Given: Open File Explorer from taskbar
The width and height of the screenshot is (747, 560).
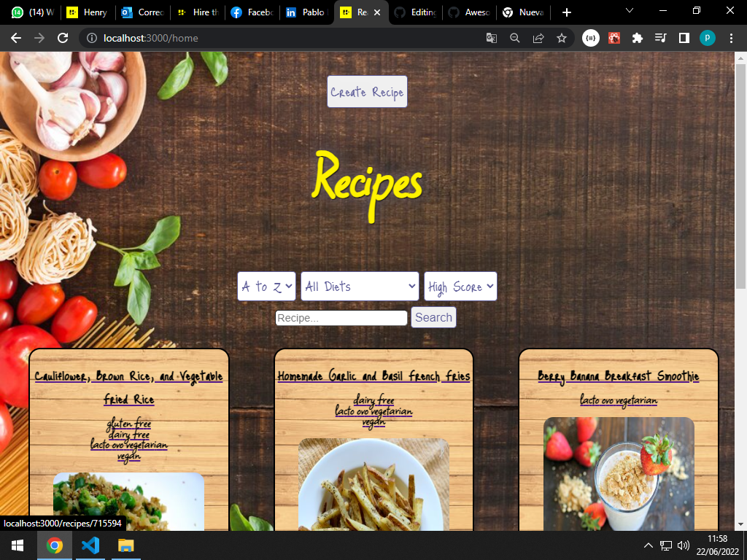Looking at the screenshot, I should tap(125, 545).
